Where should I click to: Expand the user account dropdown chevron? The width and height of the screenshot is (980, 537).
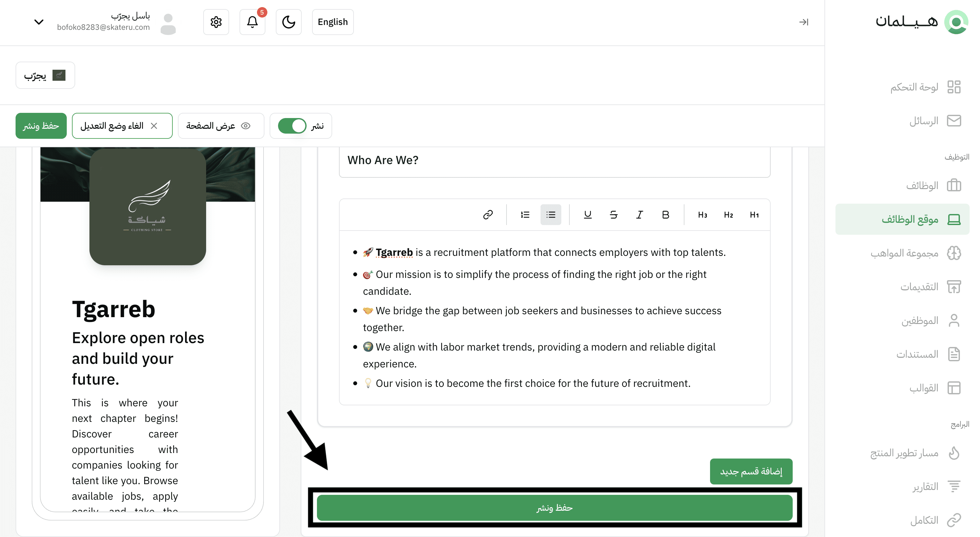pos(39,22)
